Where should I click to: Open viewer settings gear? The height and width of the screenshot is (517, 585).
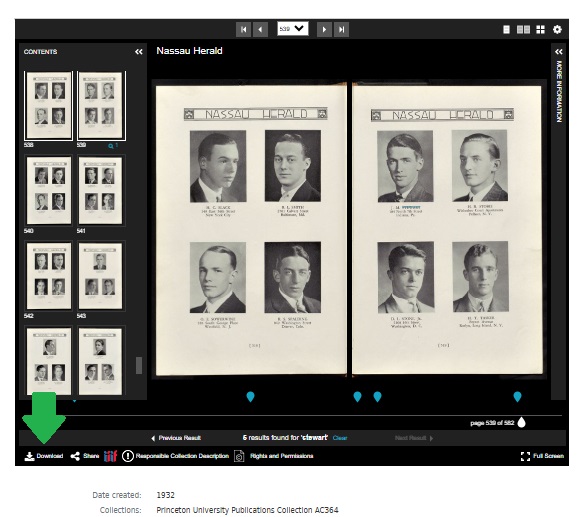[x=557, y=29]
